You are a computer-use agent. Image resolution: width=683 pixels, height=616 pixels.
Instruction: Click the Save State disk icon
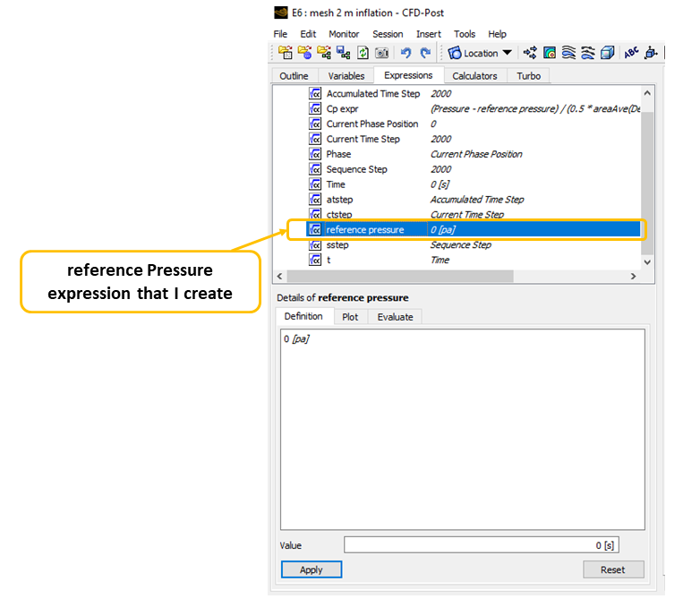343,53
